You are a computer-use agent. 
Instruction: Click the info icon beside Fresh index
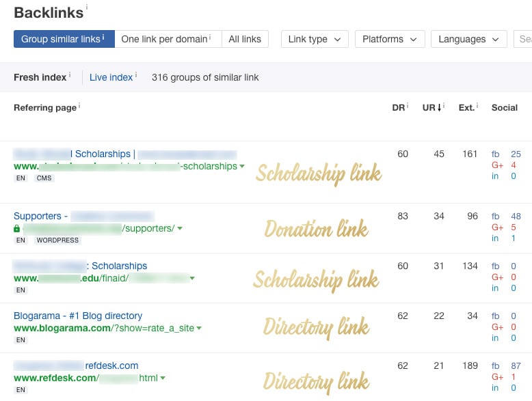pyautogui.click(x=70, y=75)
